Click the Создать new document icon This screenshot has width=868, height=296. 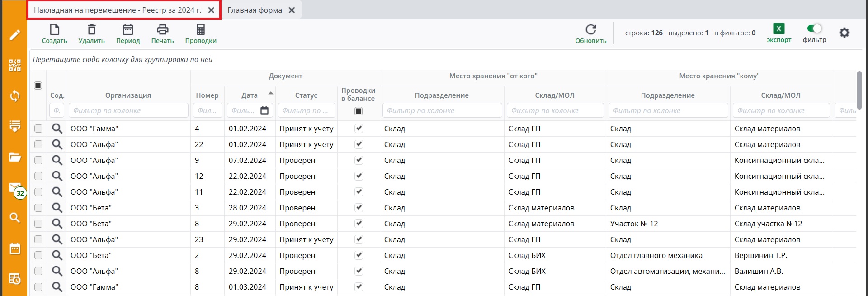click(54, 30)
